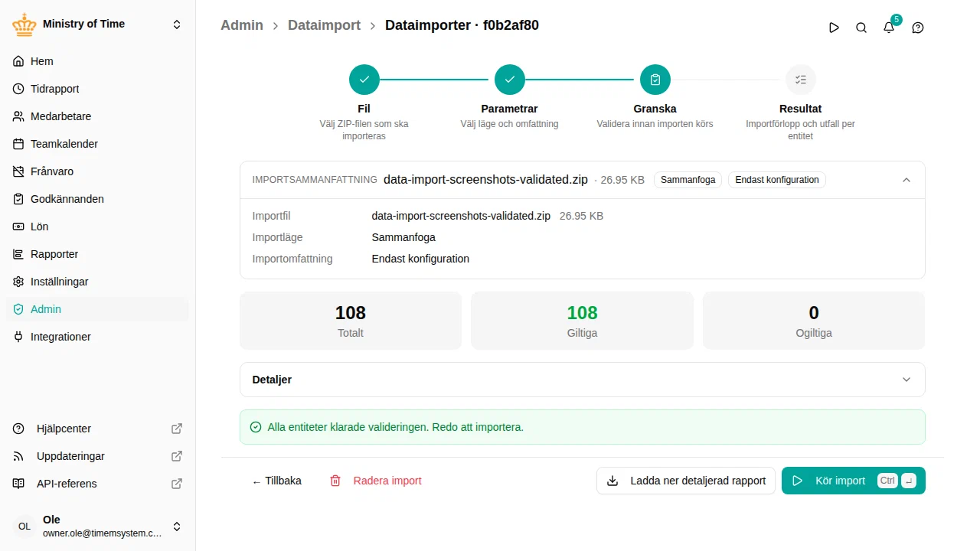Image resolution: width=980 pixels, height=551 pixels.
Task: Open Ministry of Time organization switcher
Action: pyautogui.click(x=98, y=24)
